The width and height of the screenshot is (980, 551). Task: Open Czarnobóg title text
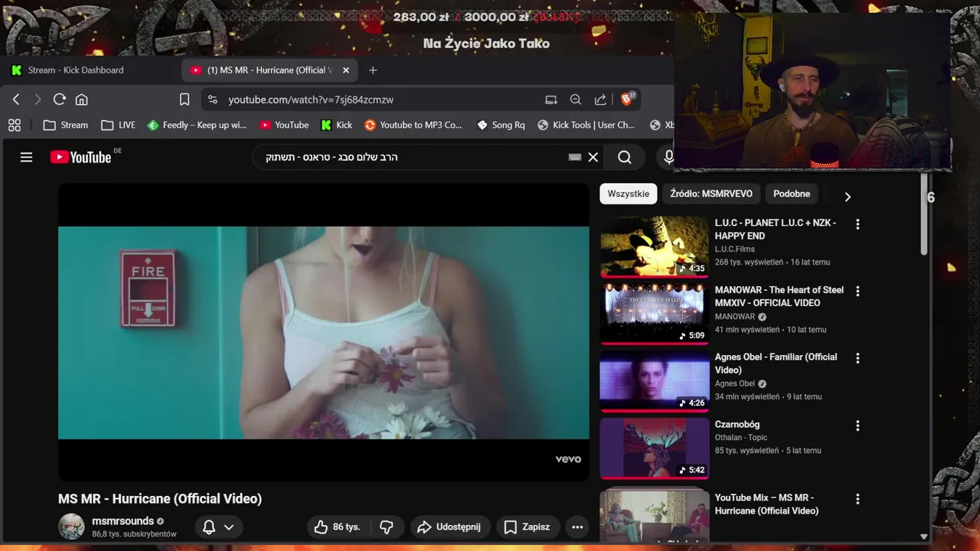point(737,424)
